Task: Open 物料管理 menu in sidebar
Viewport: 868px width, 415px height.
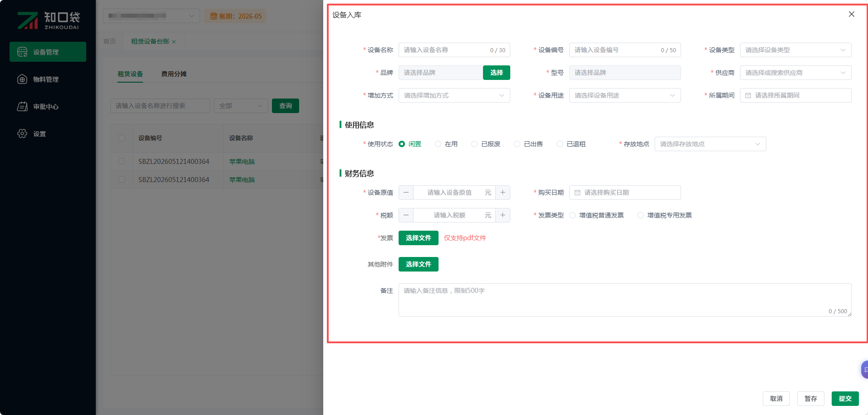Action: (48, 79)
